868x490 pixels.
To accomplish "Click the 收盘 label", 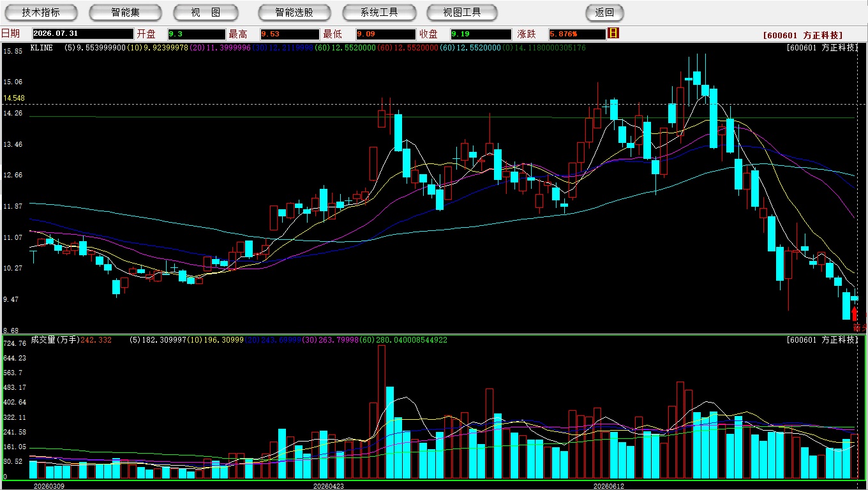I will click(428, 34).
